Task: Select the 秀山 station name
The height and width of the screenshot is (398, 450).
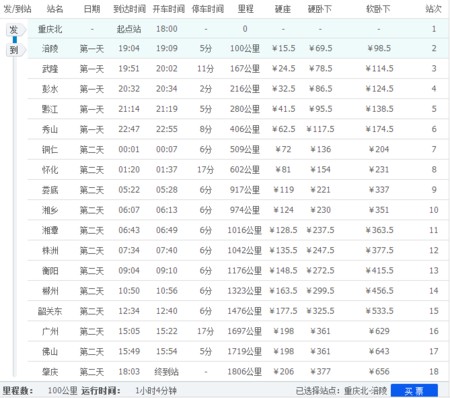Action: coord(50,129)
